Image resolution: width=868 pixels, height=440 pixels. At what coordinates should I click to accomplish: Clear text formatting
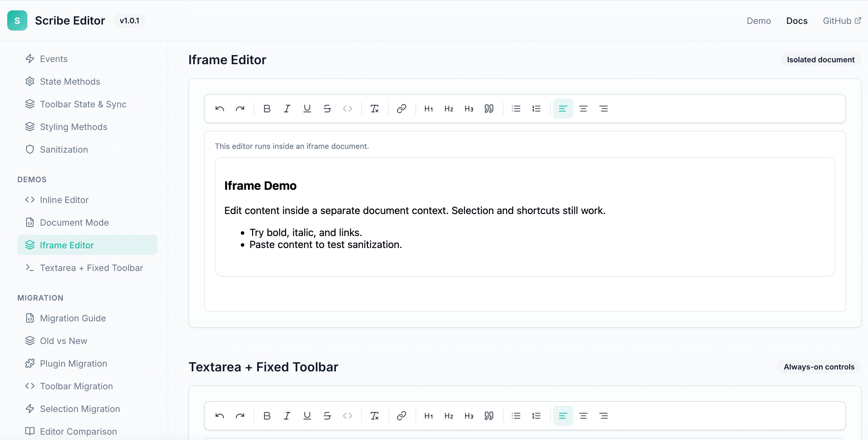click(375, 109)
